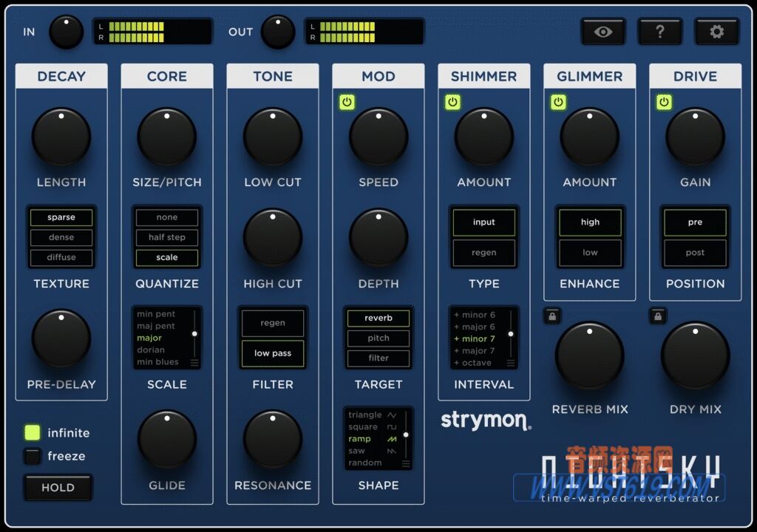Switch Shimmer TYPE to regen
Viewport: 757px width, 532px height.
pyautogui.click(x=483, y=253)
